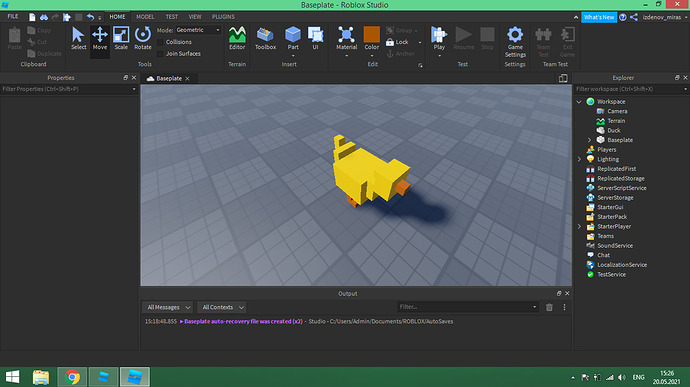This screenshot has width=690, height=387.
Task: Expand the Baseplate tree node
Action: tap(589, 140)
